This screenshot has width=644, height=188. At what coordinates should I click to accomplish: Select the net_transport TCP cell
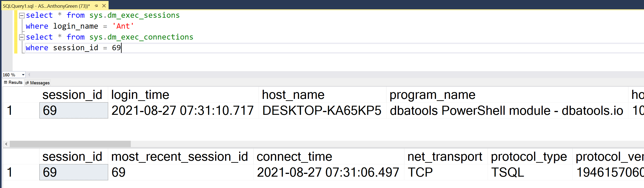(x=420, y=173)
